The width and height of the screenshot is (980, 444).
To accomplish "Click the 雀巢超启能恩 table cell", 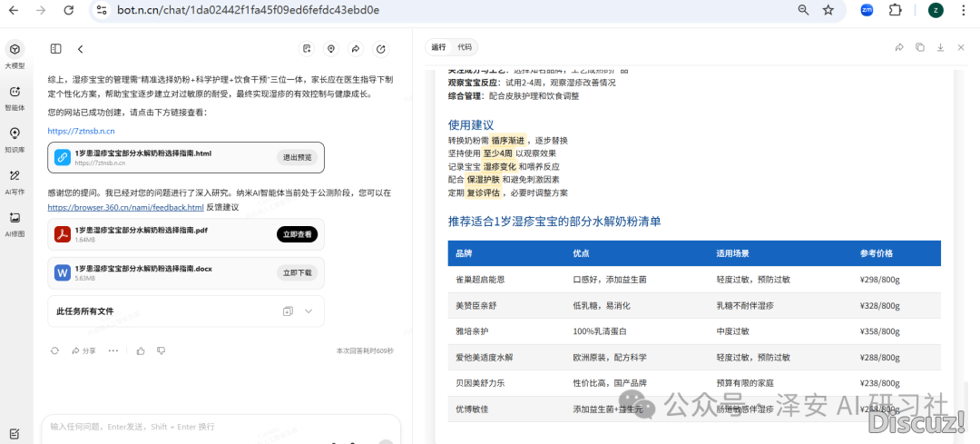I will pyautogui.click(x=480, y=280).
